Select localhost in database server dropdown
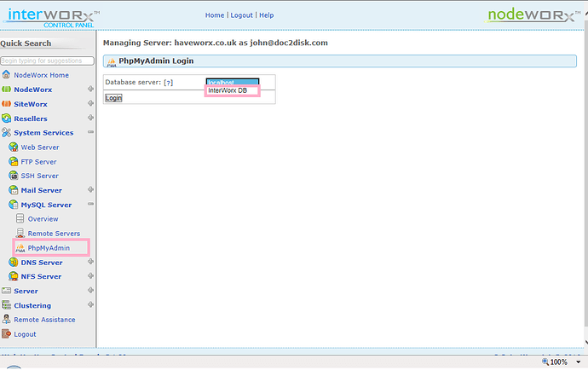588x370 pixels. [232, 82]
